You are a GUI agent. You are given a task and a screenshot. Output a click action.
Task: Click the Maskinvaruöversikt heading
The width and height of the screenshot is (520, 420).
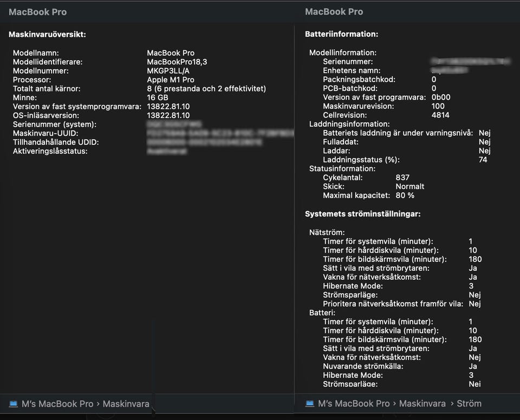(x=47, y=35)
